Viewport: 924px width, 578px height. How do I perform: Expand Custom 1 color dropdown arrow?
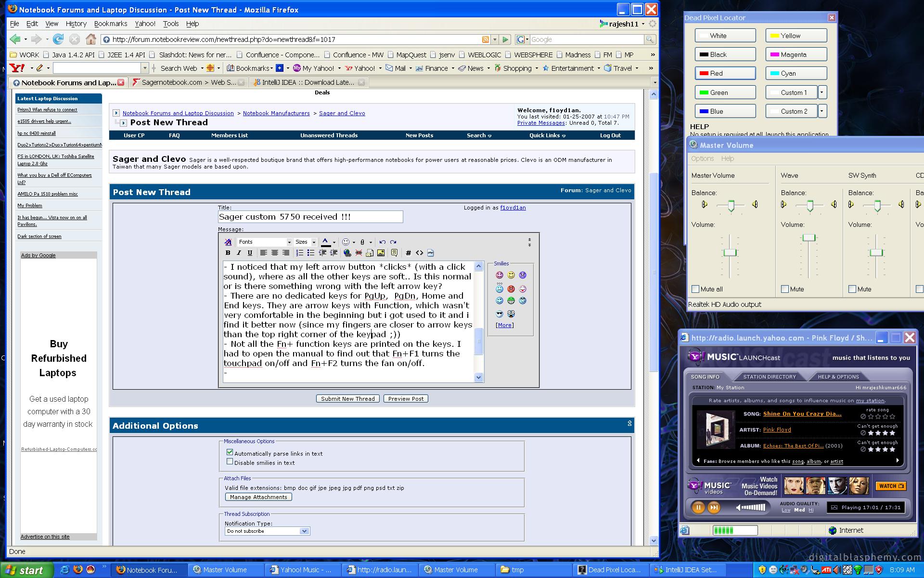(822, 92)
